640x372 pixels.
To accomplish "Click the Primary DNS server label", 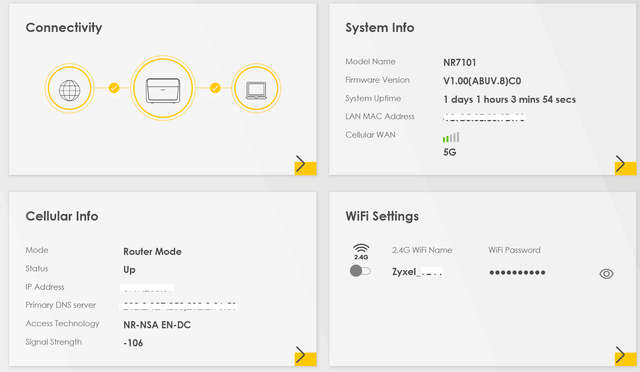I will tap(61, 305).
